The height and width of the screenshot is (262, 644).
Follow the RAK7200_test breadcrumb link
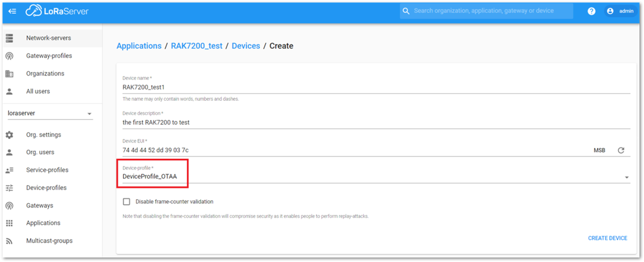click(196, 46)
